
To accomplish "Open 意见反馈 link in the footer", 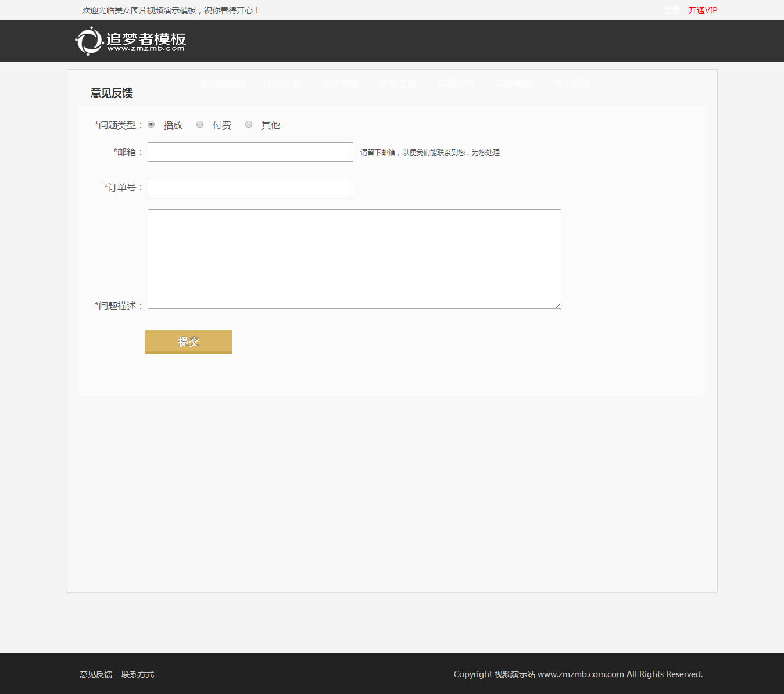I will point(96,674).
